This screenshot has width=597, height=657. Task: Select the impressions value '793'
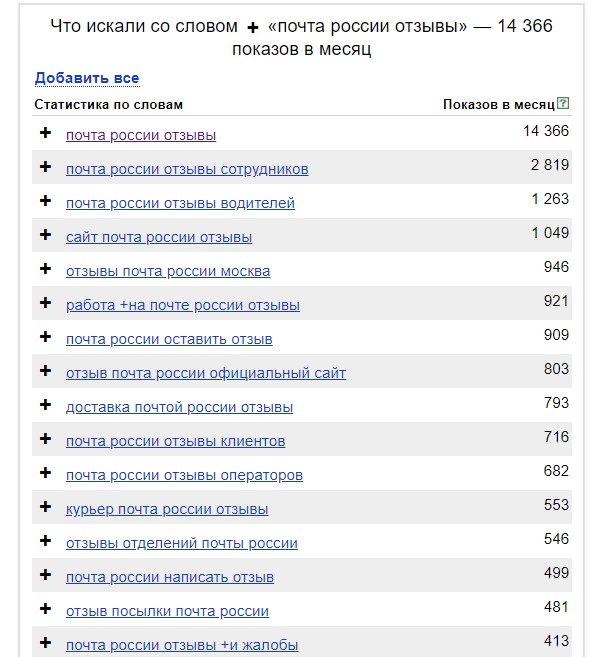point(556,402)
